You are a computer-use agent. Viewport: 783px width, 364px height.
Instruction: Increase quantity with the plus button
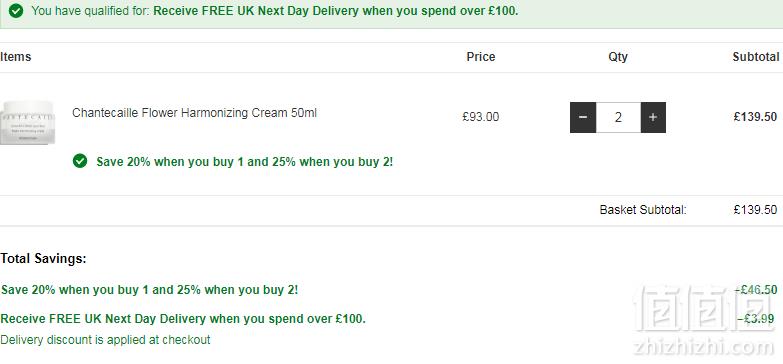(x=653, y=117)
